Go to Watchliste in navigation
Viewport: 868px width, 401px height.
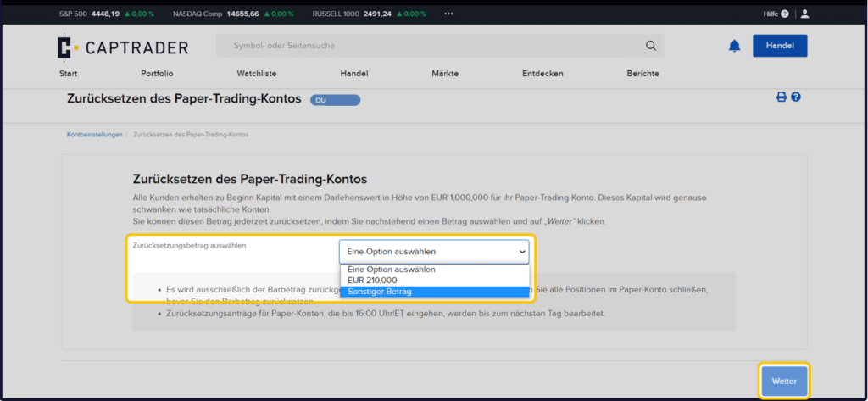256,74
